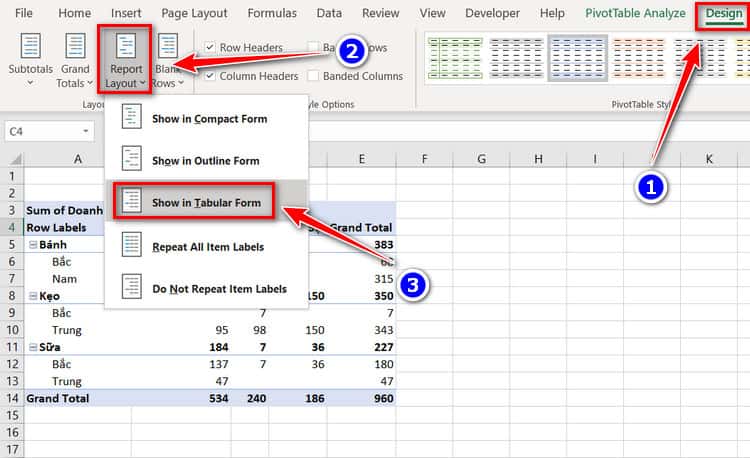
Task: Click the Grand Total column header cell
Action: coord(361,228)
